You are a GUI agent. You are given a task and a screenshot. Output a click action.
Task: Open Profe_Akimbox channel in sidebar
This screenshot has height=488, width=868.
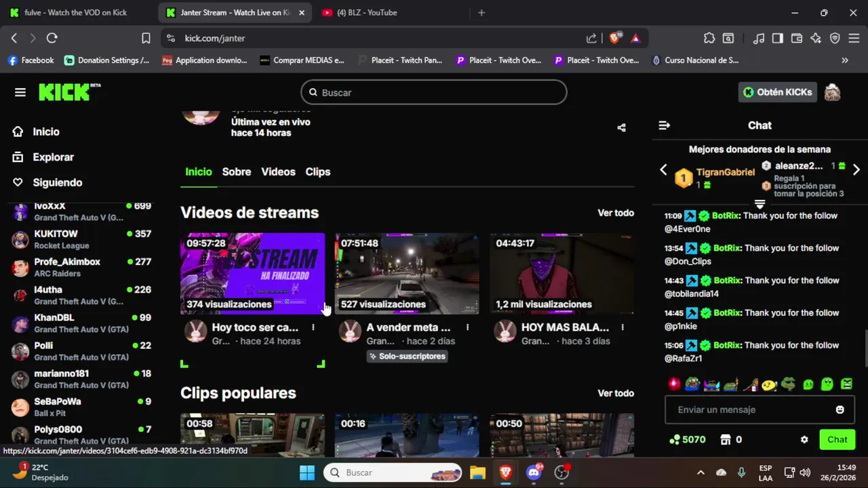pos(81,267)
